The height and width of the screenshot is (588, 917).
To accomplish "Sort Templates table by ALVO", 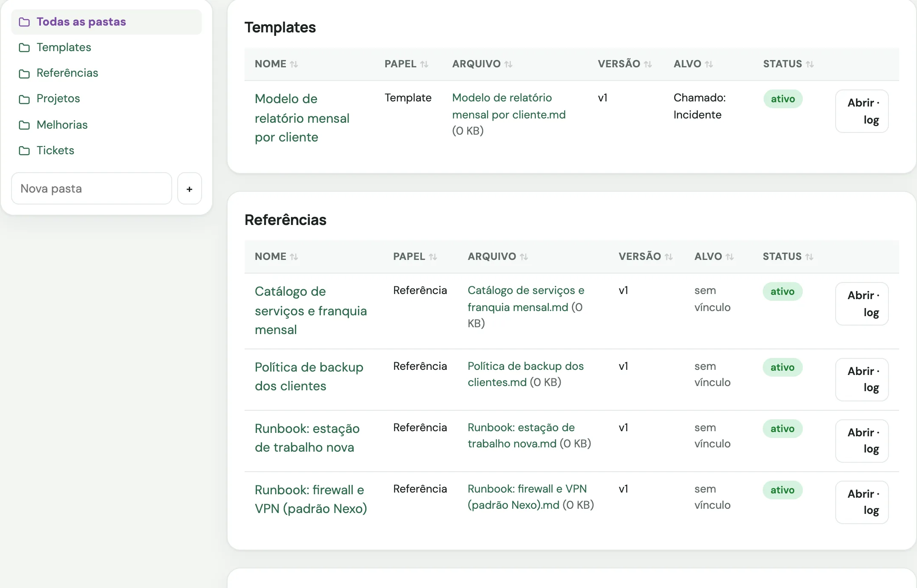I will coord(693,64).
